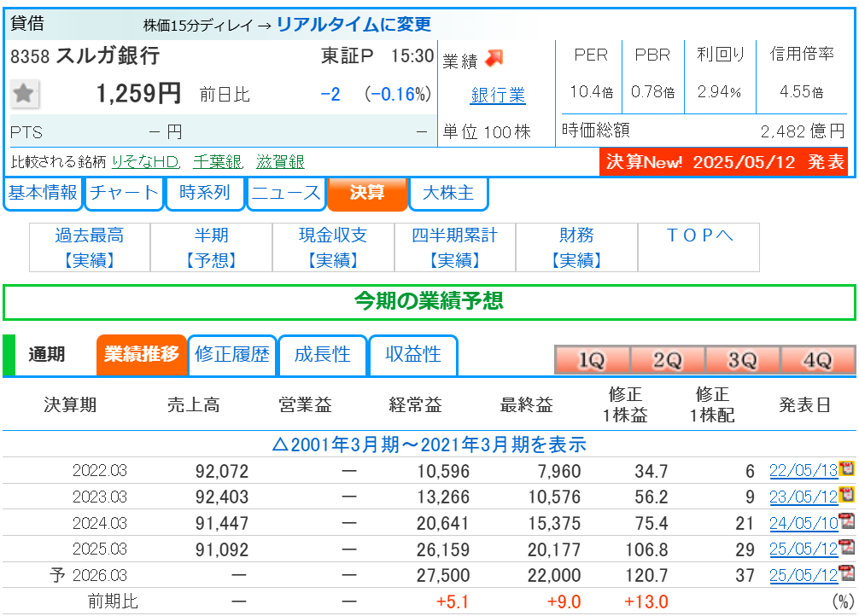Viewport: 859px width, 616px height.
Task: Click the 信用倍率 value 4.55倍
Action: pyautogui.click(x=802, y=91)
